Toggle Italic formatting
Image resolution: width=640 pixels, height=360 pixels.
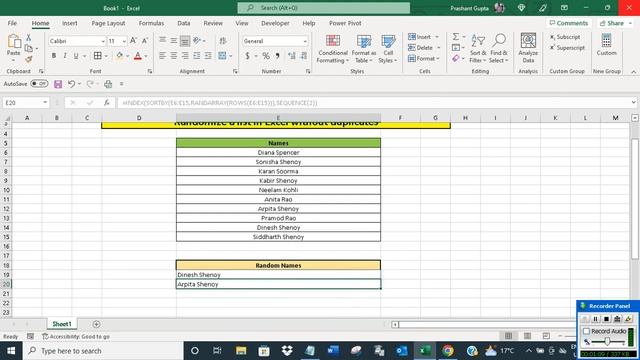[x=65, y=56]
